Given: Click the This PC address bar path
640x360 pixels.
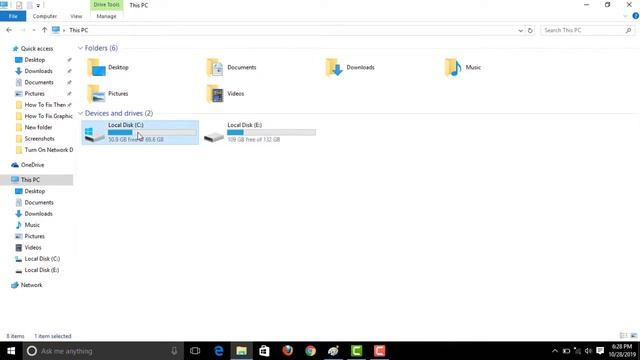Looking at the screenshot, I should pos(78,30).
